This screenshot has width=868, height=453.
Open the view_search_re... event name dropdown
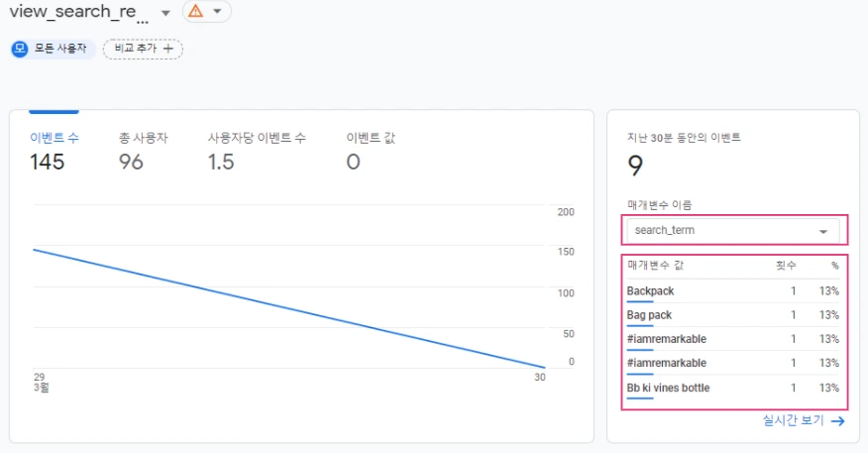pos(164,13)
